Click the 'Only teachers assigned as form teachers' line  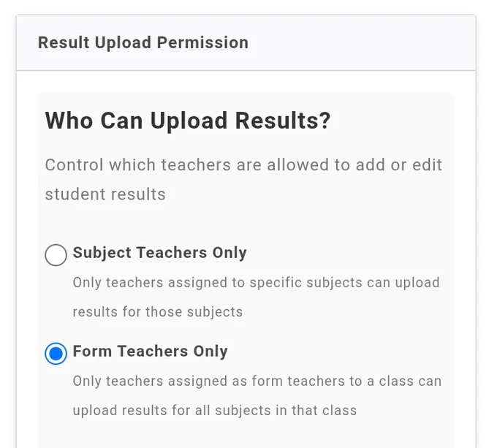click(257, 381)
